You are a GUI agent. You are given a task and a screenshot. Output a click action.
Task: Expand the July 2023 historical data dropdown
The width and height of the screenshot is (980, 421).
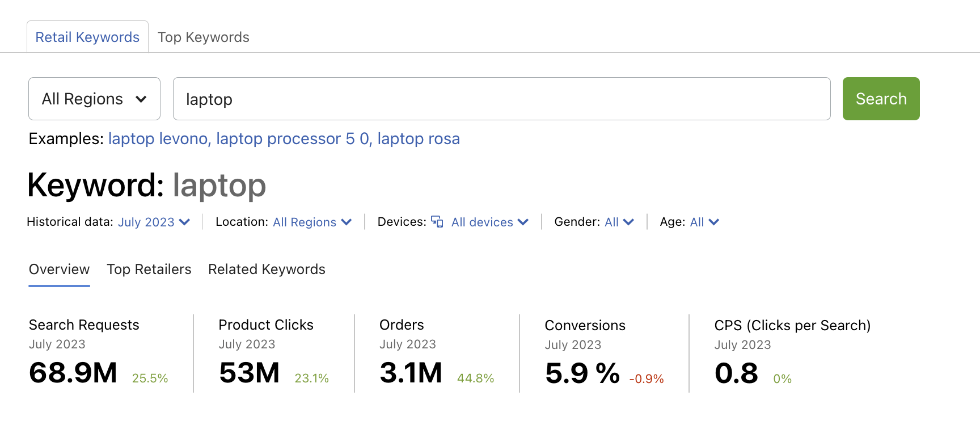154,222
